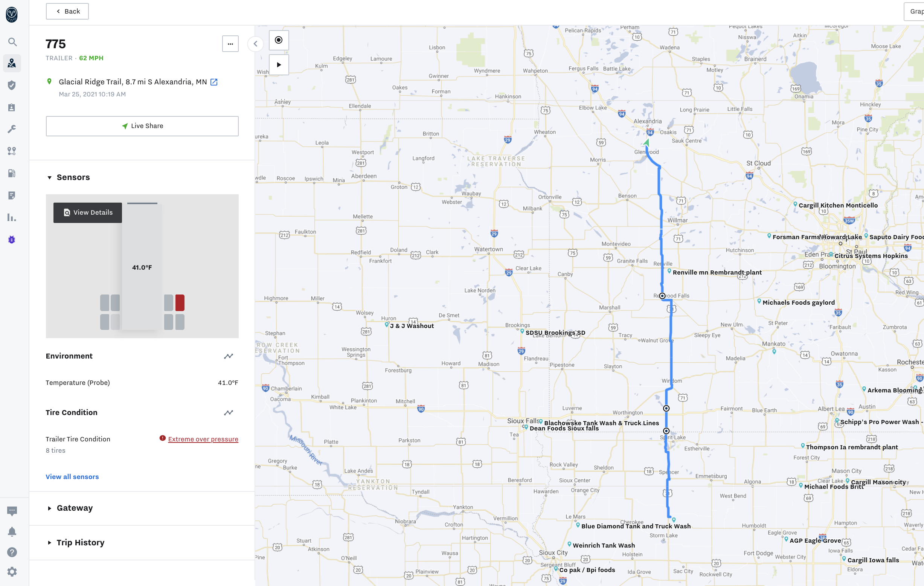Open the ellipsis menu for trailer 775

[230, 44]
